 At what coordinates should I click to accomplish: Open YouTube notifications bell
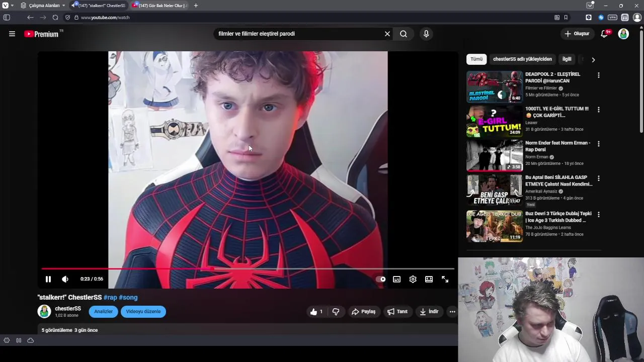(x=604, y=34)
